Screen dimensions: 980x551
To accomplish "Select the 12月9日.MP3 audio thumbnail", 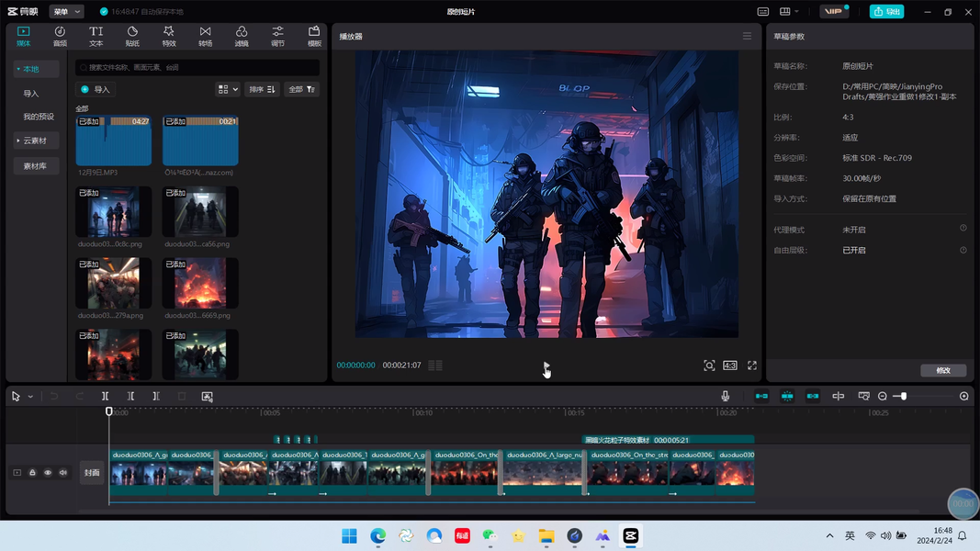I will [113, 141].
